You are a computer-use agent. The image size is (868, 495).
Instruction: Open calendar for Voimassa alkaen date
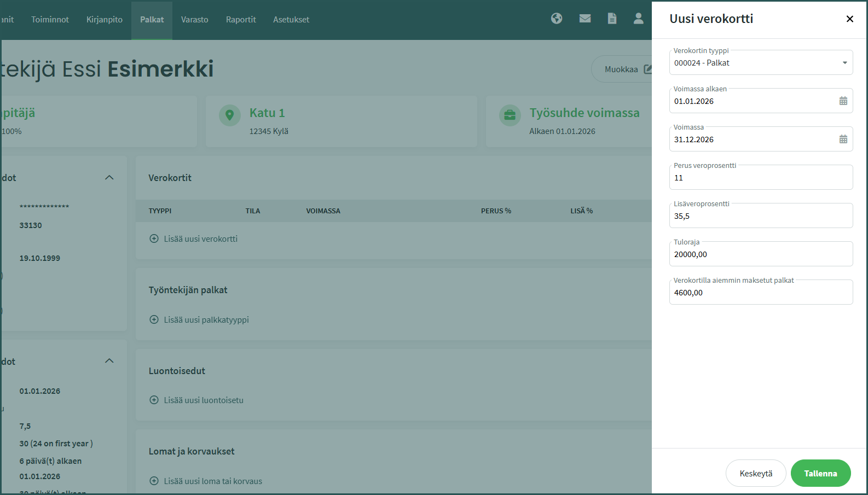click(x=843, y=101)
